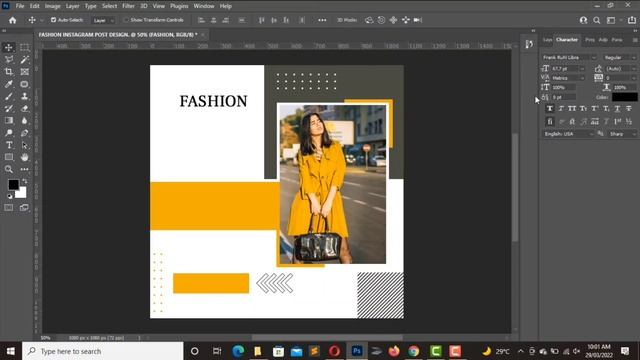Select the Eyedropper tool
640x360 pixels.
point(9,84)
